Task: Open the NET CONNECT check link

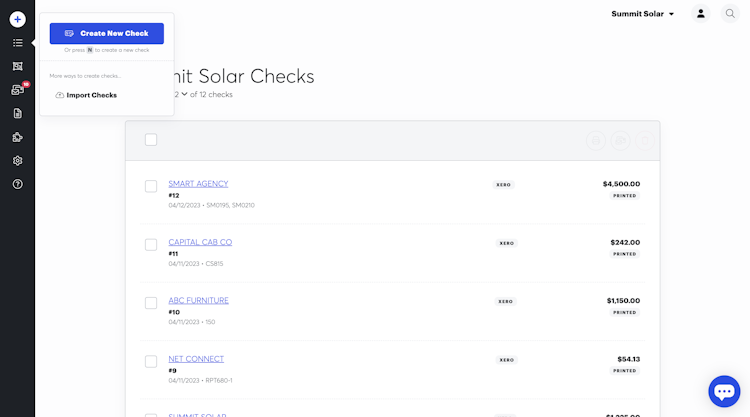Action: [196, 359]
